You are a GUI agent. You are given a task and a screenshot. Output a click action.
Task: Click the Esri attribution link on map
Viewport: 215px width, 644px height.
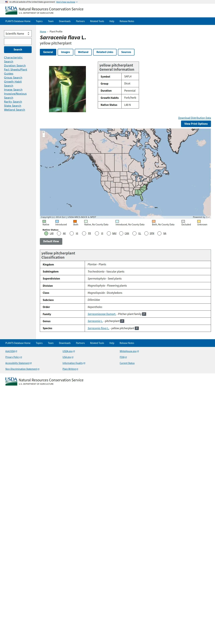coord(208,217)
